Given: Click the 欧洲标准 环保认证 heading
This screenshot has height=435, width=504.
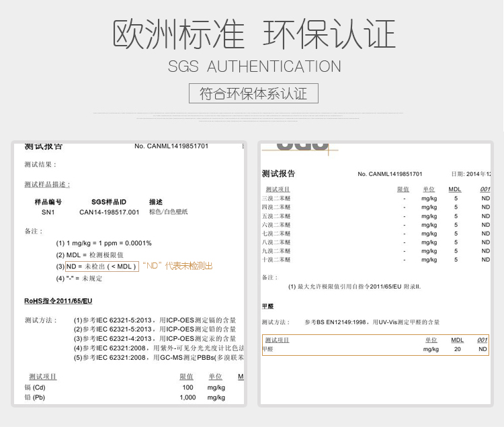Looking at the screenshot, I should coord(253,34).
